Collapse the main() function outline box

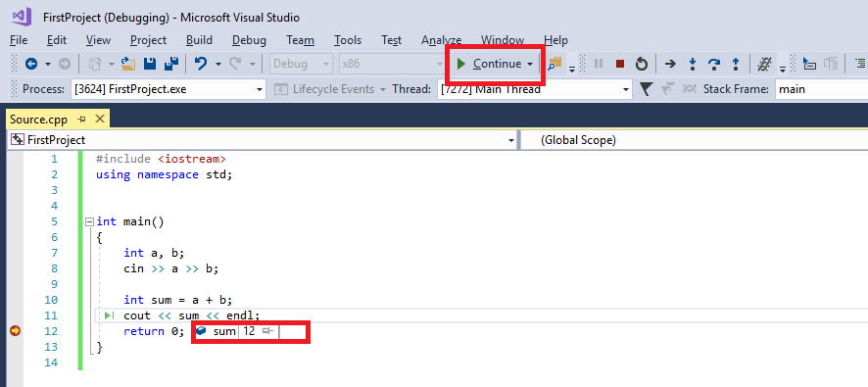(89, 222)
